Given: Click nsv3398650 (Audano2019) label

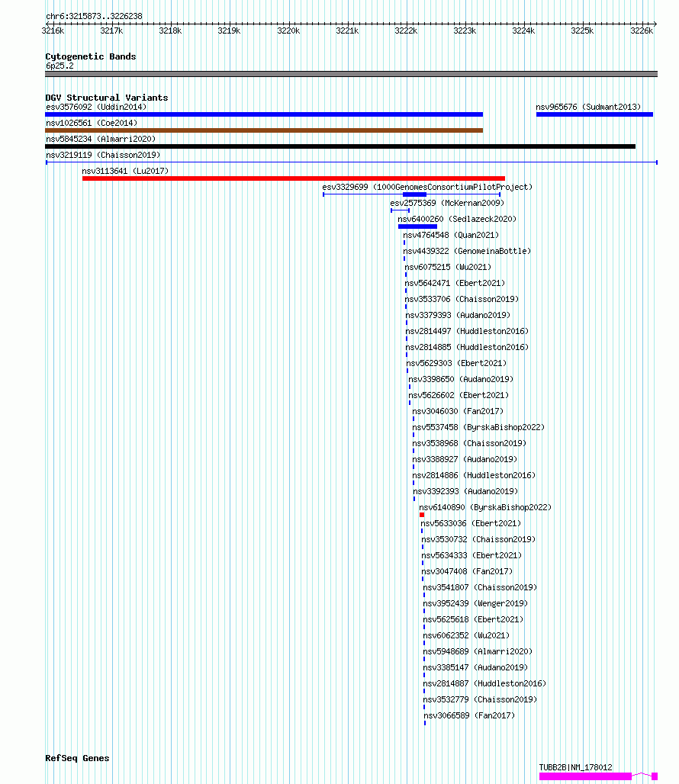Looking at the screenshot, I should click(461, 379).
